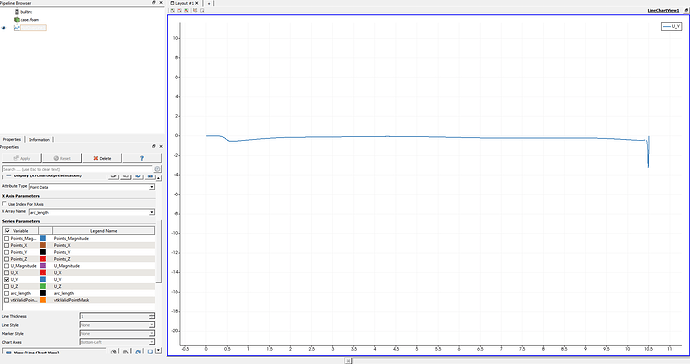Toggle advanced properties gear icon
This screenshot has height=364, width=690.
point(158,169)
